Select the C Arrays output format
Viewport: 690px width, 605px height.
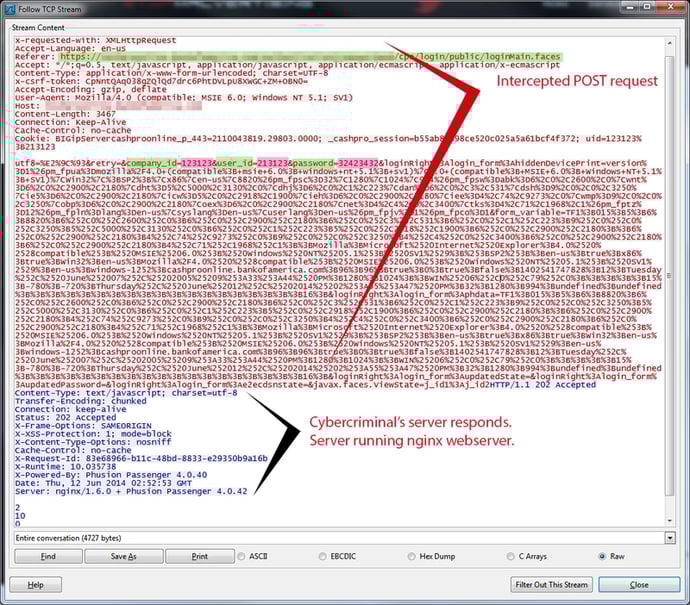pyautogui.click(x=511, y=556)
